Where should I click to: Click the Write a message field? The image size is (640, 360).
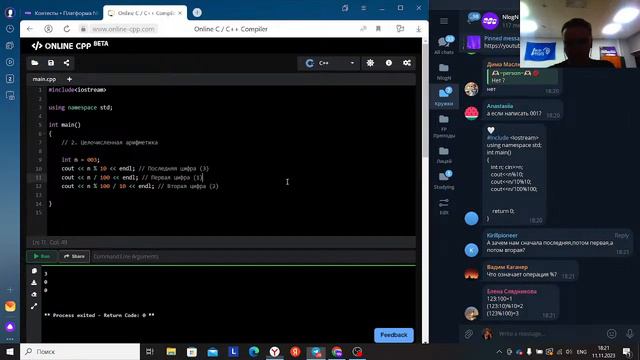click(x=549, y=334)
